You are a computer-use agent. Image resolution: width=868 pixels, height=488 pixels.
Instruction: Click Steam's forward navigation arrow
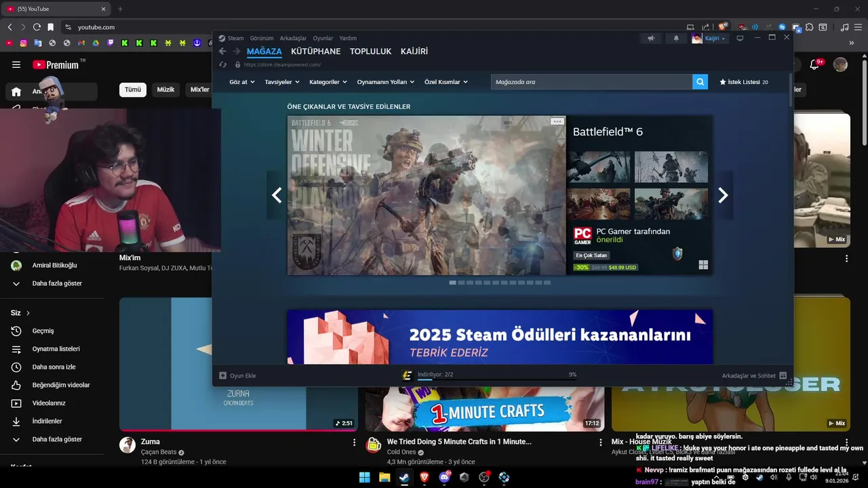(237, 52)
